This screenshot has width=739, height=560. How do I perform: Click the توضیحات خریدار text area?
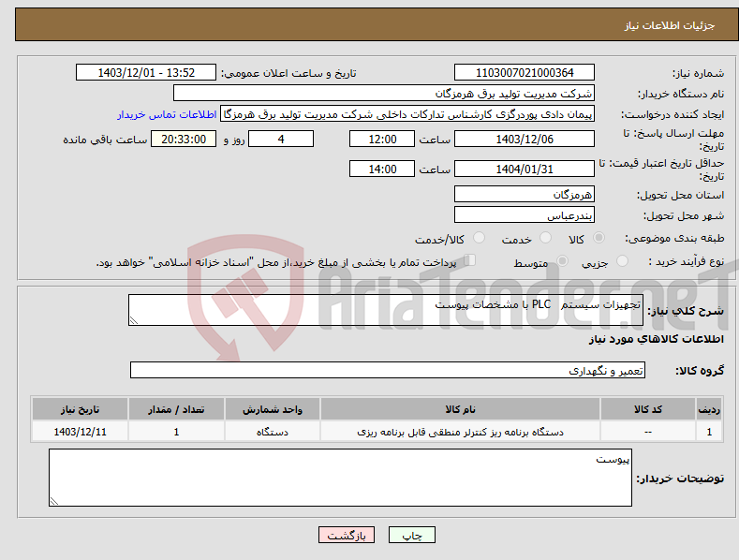[x=340, y=478]
